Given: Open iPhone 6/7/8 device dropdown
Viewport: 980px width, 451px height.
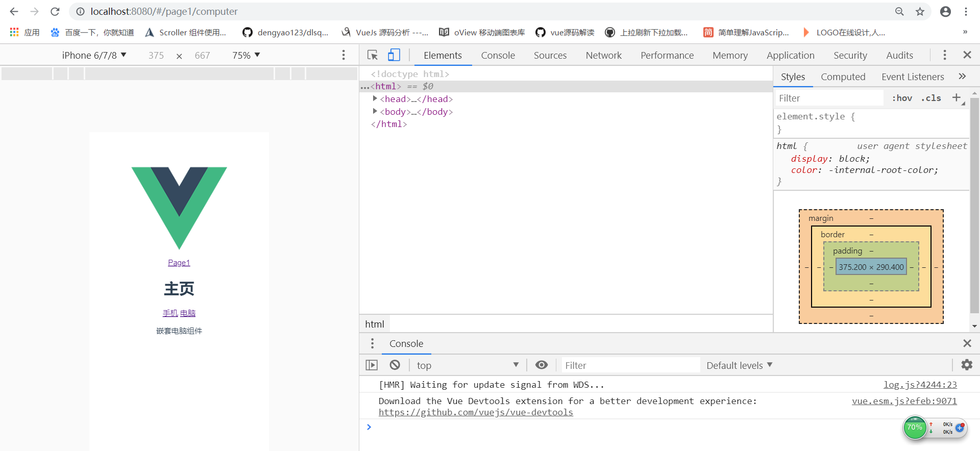Looking at the screenshot, I should coord(94,55).
